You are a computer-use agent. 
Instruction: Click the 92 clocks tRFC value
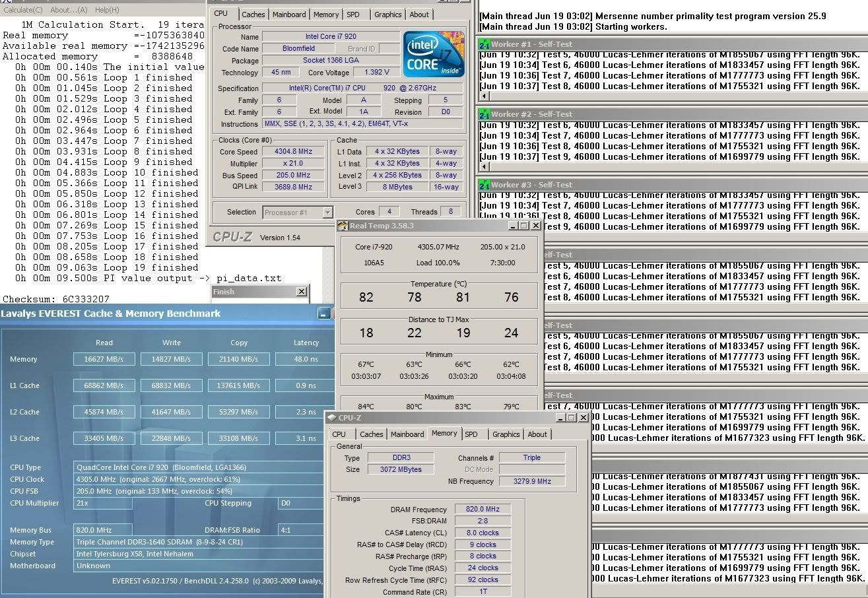[483, 580]
